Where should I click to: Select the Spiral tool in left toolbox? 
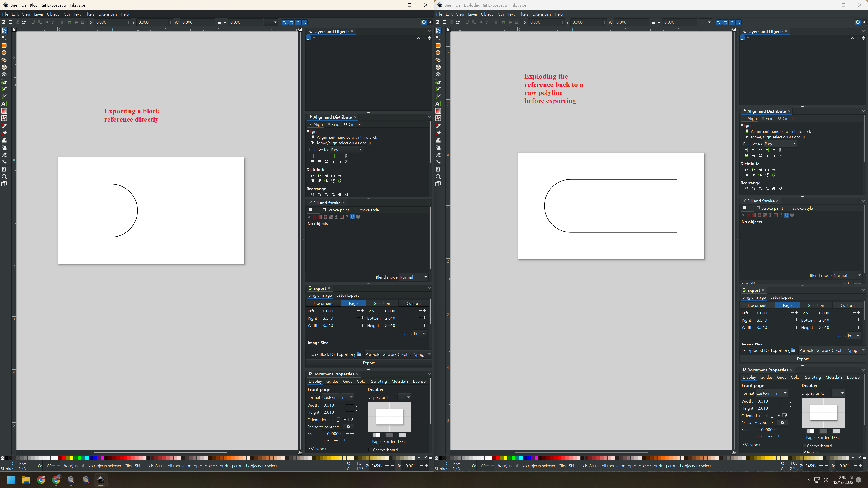point(4,75)
